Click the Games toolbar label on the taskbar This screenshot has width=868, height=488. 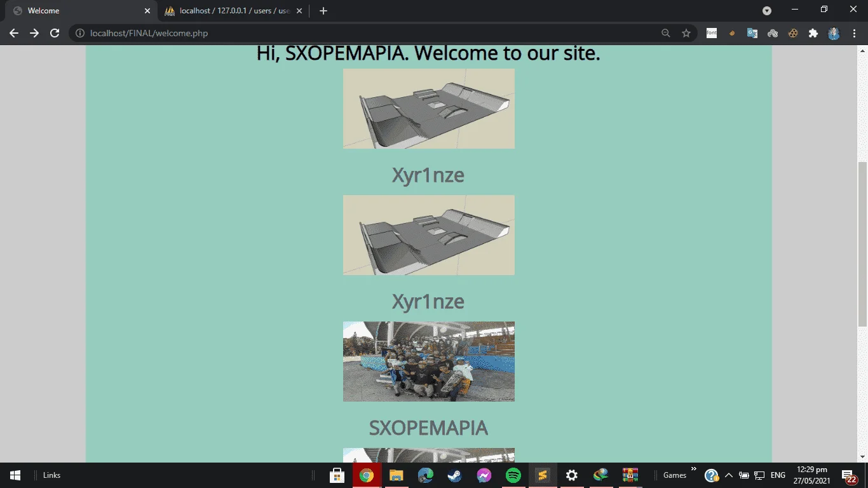pyautogui.click(x=675, y=475)
